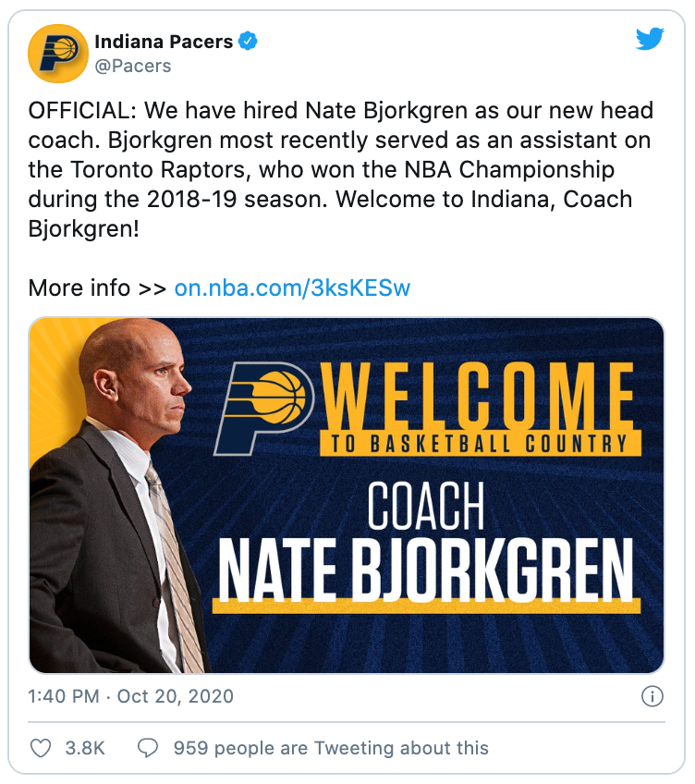Click the word "COACH" in the graphic

tap(425, 506)
